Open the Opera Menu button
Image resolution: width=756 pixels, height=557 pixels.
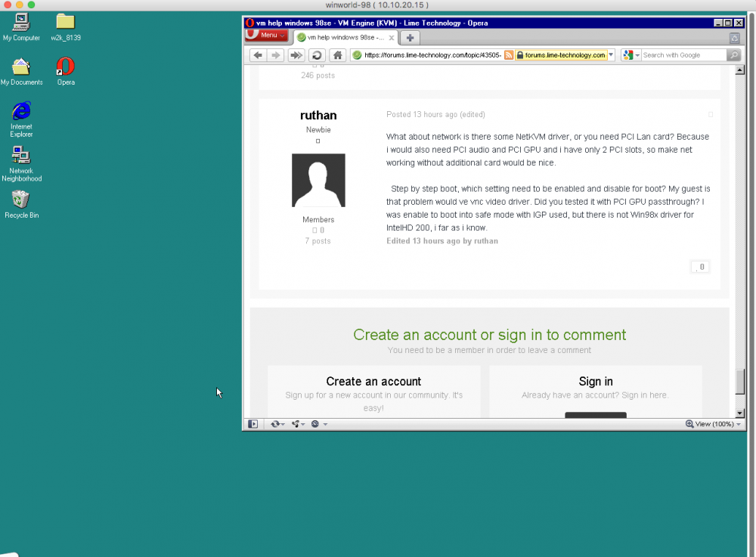(x=267, y=36)
